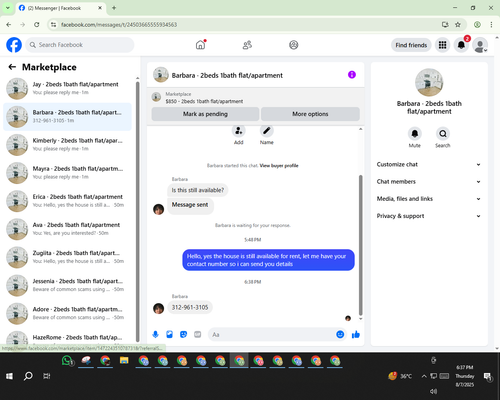Open Erica's conversation

pos(67,201)
